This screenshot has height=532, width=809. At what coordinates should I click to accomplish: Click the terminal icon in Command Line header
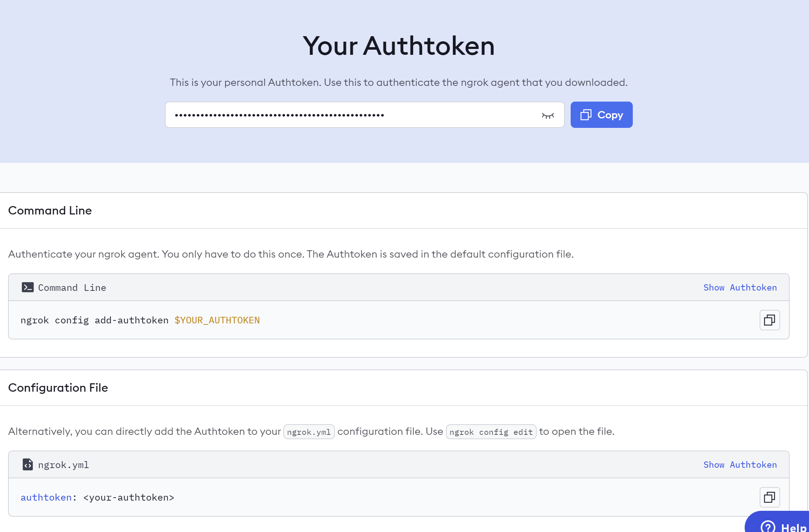(27, 288)
